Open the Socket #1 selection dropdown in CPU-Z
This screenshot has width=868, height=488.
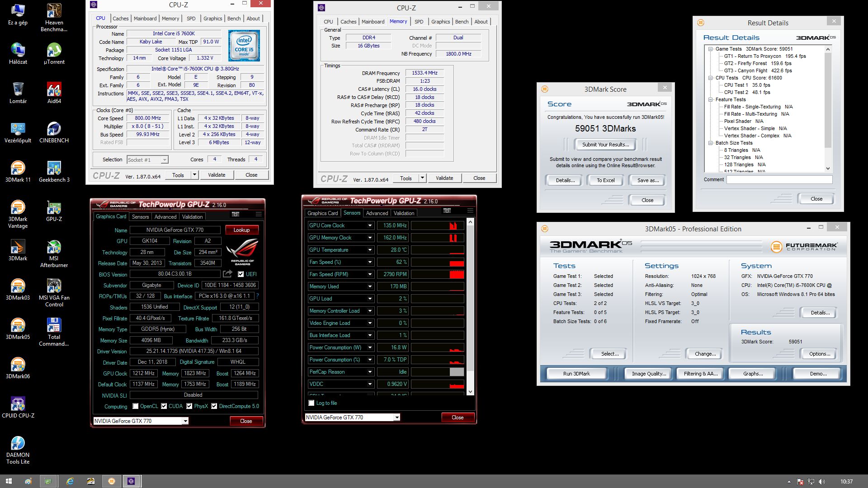(165, 160)
